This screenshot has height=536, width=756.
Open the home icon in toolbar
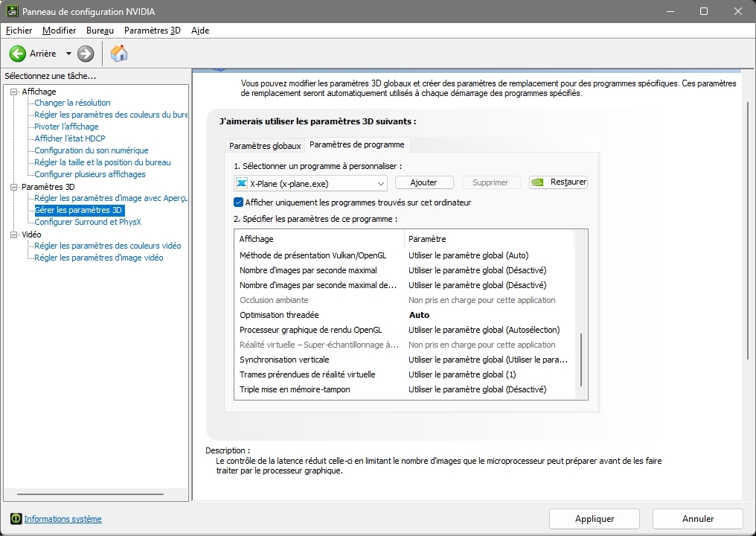point(118,53)
